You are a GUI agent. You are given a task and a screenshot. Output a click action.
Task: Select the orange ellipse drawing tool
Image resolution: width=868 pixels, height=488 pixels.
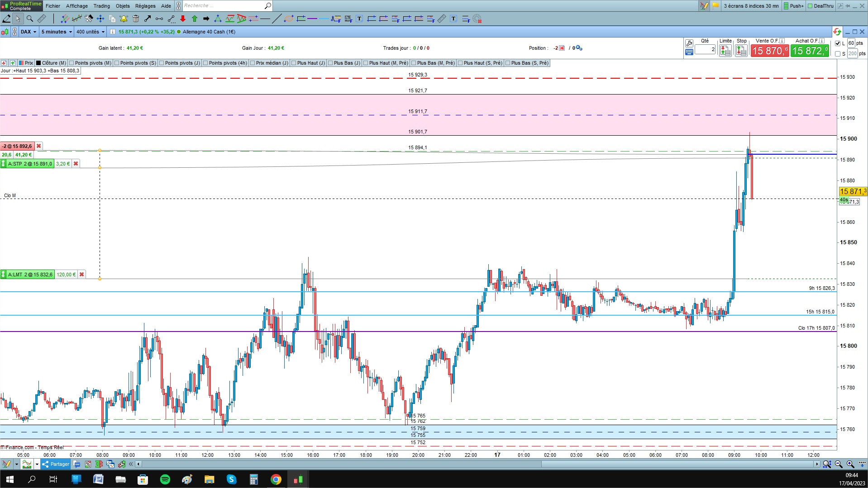[x=289, y=19]
